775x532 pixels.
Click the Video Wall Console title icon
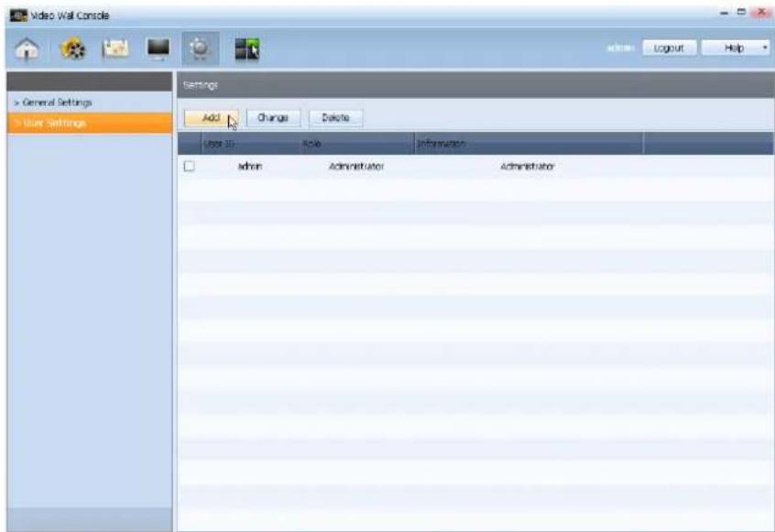(19, 16)
